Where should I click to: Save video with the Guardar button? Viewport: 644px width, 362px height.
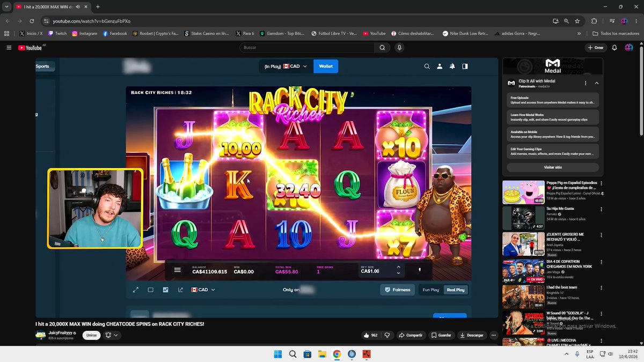click(441, 335)
